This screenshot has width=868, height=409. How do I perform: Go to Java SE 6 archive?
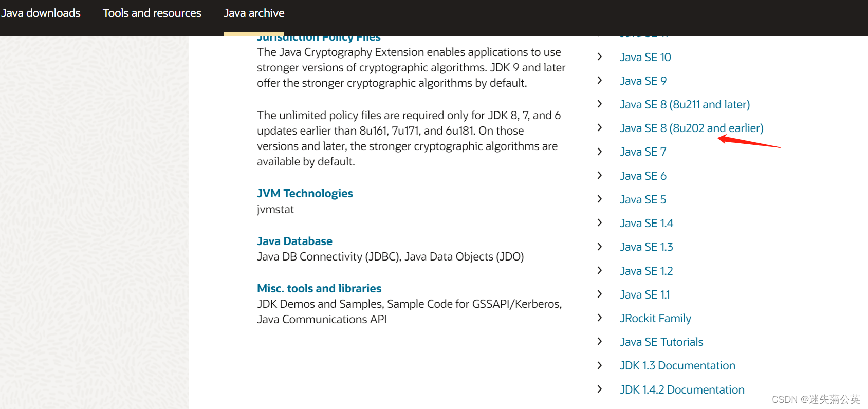tap(643, 176)
